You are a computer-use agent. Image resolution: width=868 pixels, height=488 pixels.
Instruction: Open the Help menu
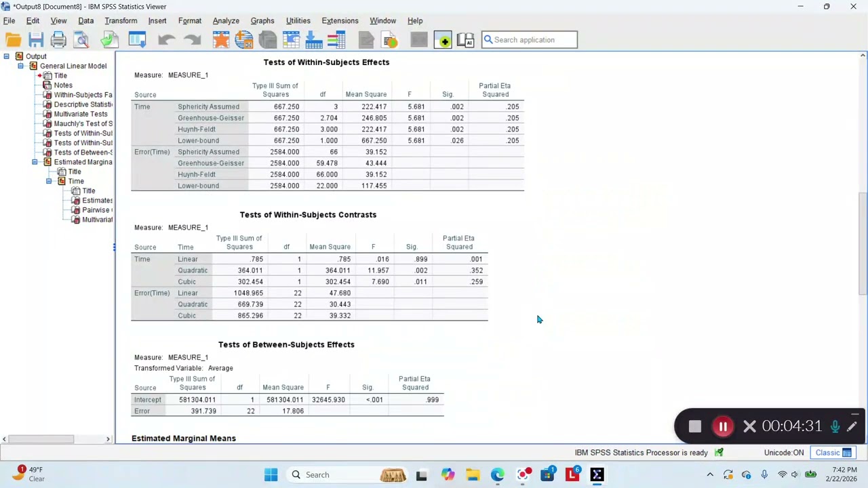click(x=415, y=21)
